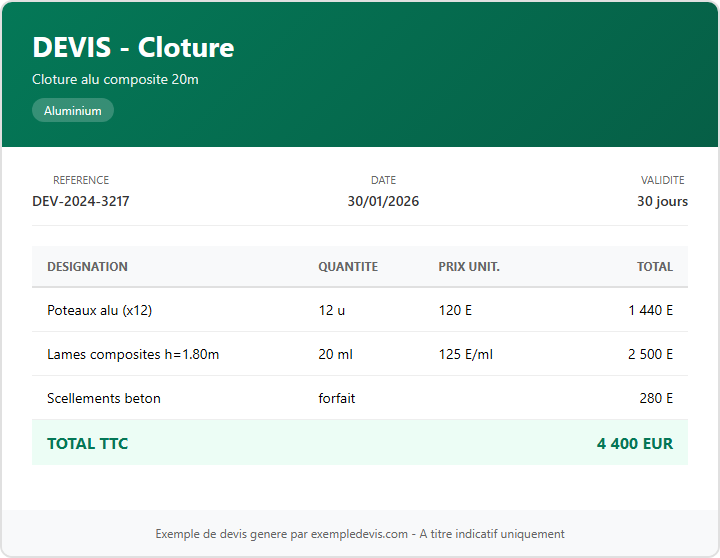Screen dimensions: 720x558
Task: Click the exempledevis.com footer text
Action: point(360,534)
